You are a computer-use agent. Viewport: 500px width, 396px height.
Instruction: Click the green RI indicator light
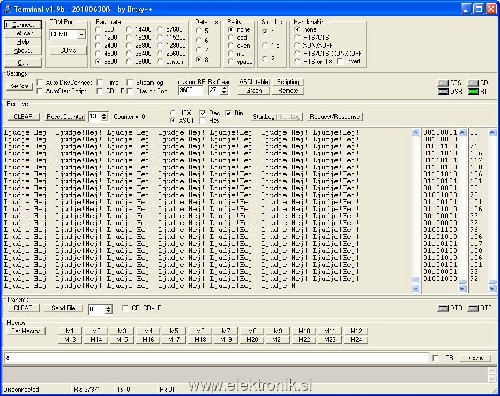point(473,91)
